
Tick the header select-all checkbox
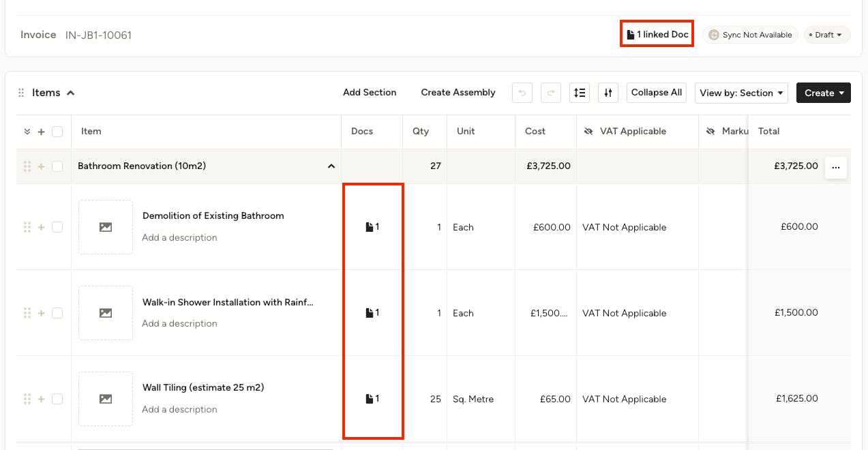tap(57, 132)
